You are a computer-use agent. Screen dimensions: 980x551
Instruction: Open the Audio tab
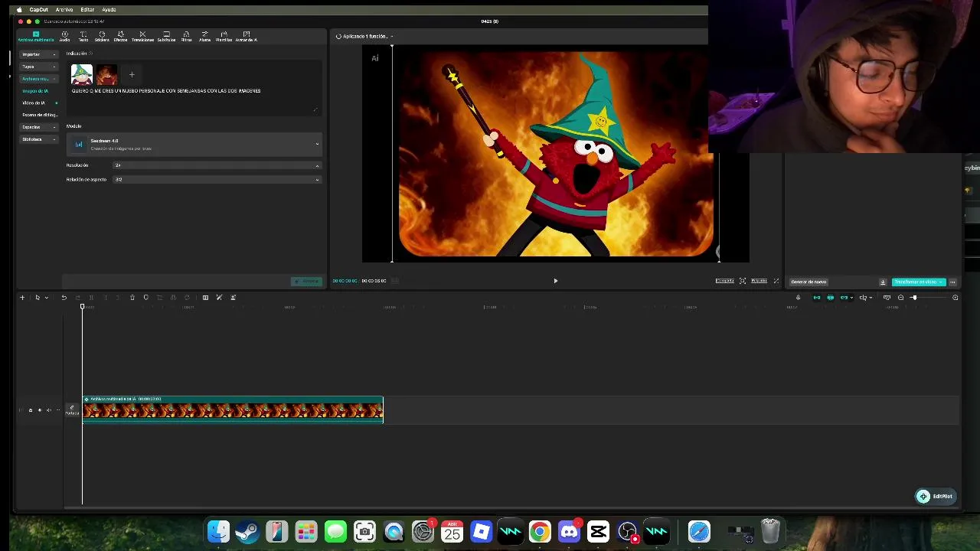(x=64, y=36)
